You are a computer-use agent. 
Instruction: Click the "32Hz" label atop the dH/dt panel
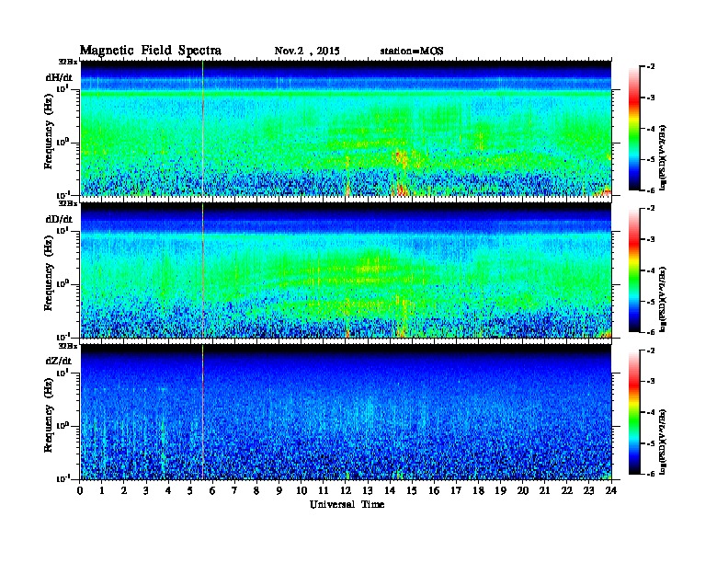click(67, 62)
